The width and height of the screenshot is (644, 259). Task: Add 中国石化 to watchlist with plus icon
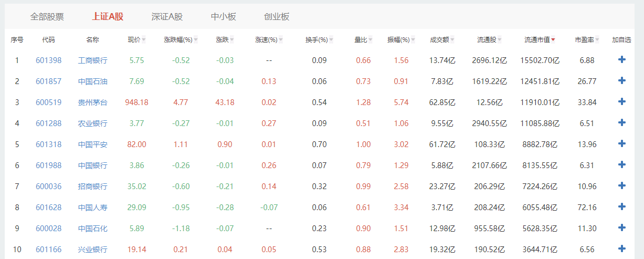tap(622, 228)
